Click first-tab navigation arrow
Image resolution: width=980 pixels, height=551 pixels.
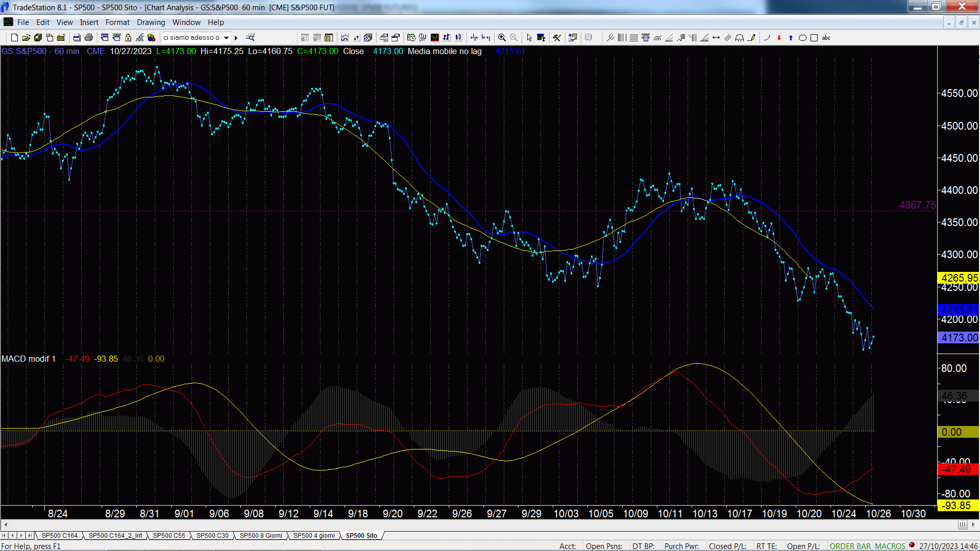pos(4,536)
